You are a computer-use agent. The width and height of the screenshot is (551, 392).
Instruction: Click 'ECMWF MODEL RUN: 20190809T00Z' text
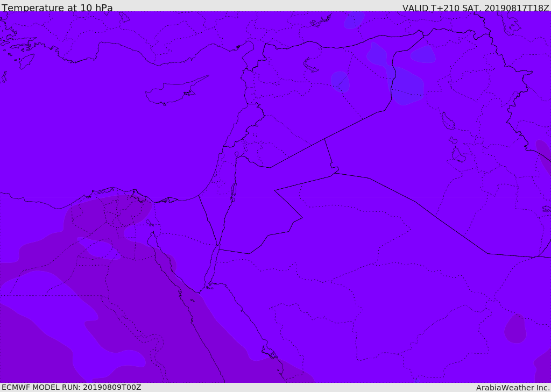[72, 387]
